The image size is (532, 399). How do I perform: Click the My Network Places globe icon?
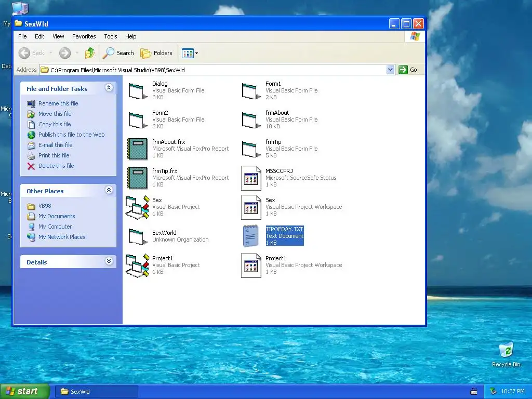click(31, 237)
